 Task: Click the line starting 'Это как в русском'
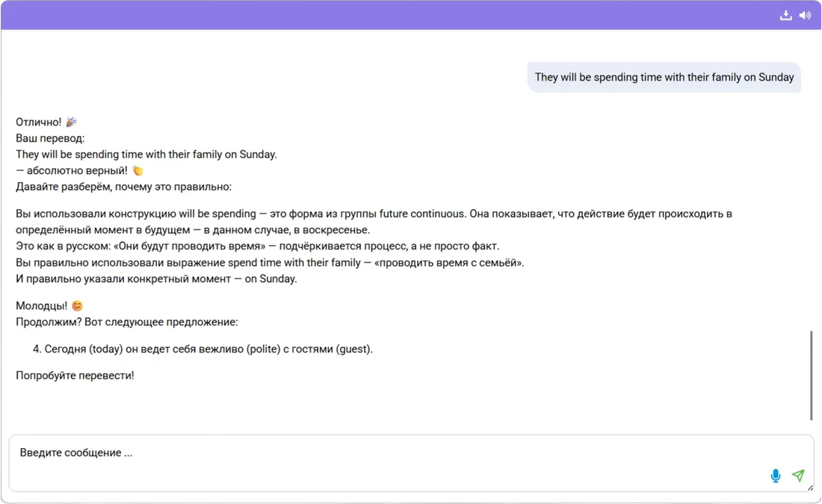click(257, 246)
